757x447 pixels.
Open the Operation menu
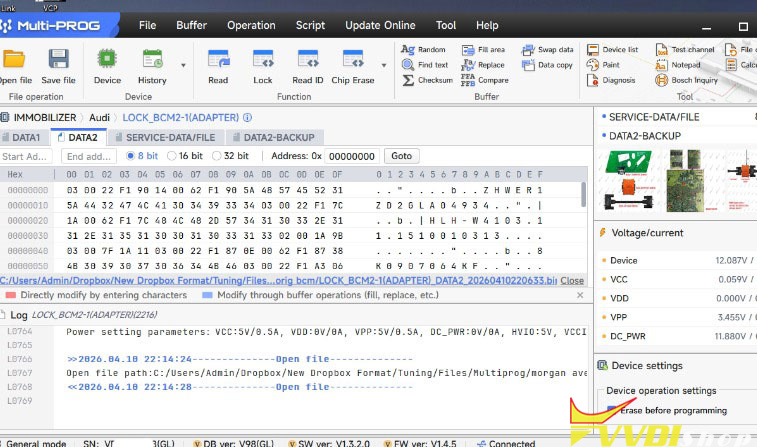[251, 25]
